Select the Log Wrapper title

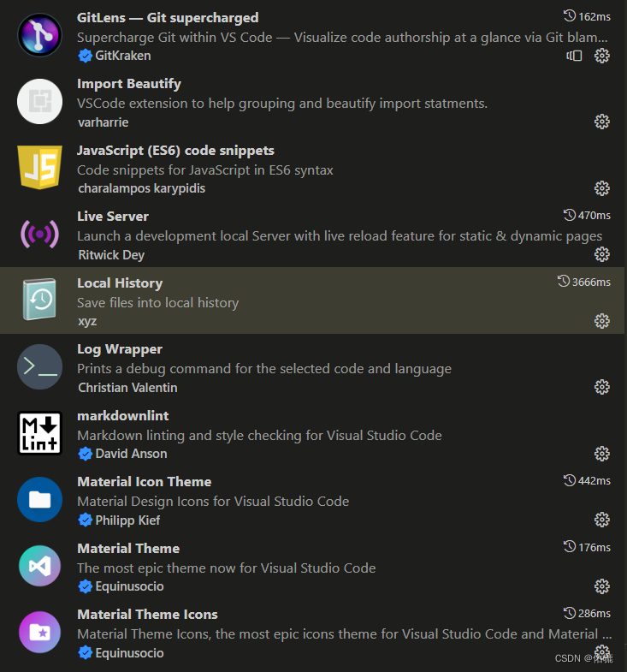click(x=120, y=349)
